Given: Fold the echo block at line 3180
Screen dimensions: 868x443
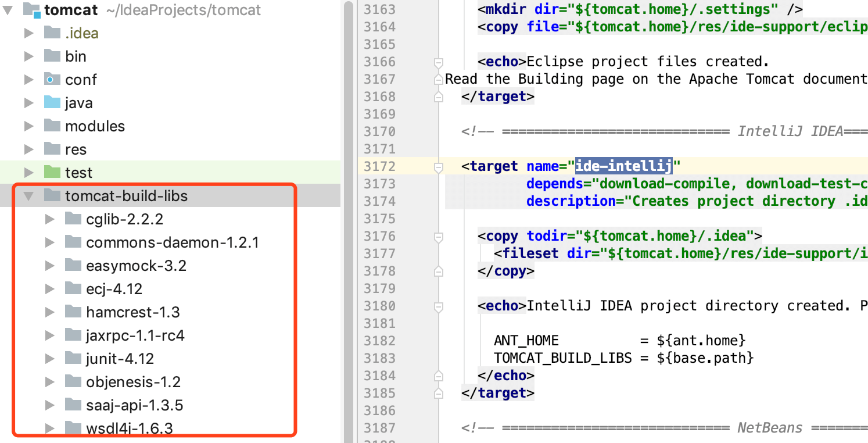Looking at the screenshot, I should pyautogui.click(x=439, y=306).
